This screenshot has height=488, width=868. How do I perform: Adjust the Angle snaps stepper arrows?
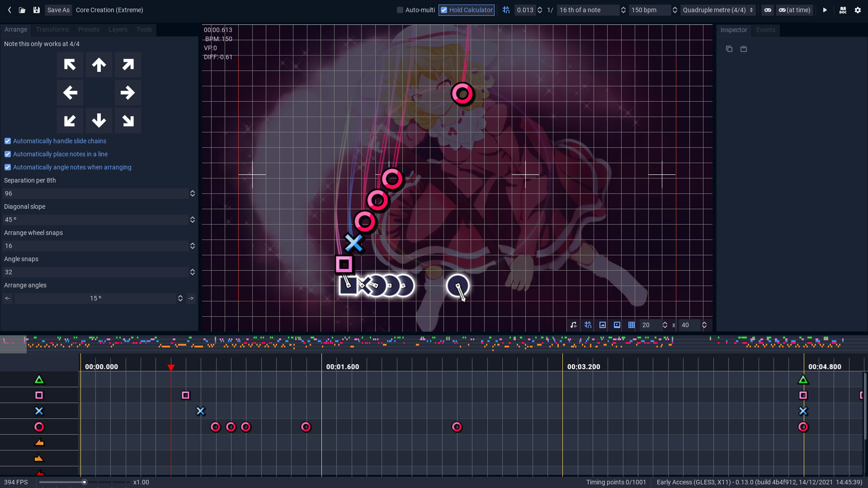193,272
